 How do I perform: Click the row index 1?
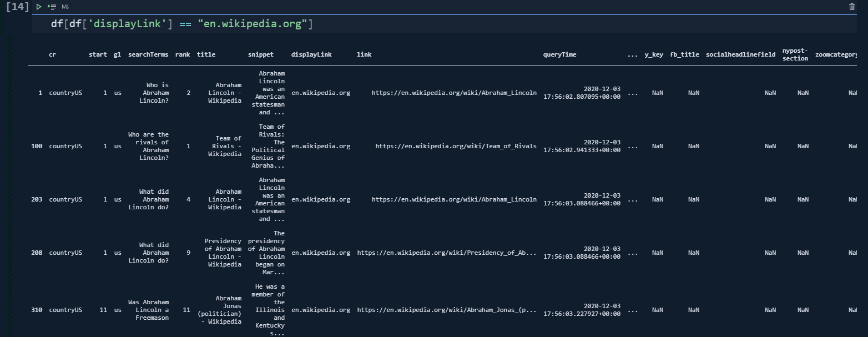pos(40,93)
